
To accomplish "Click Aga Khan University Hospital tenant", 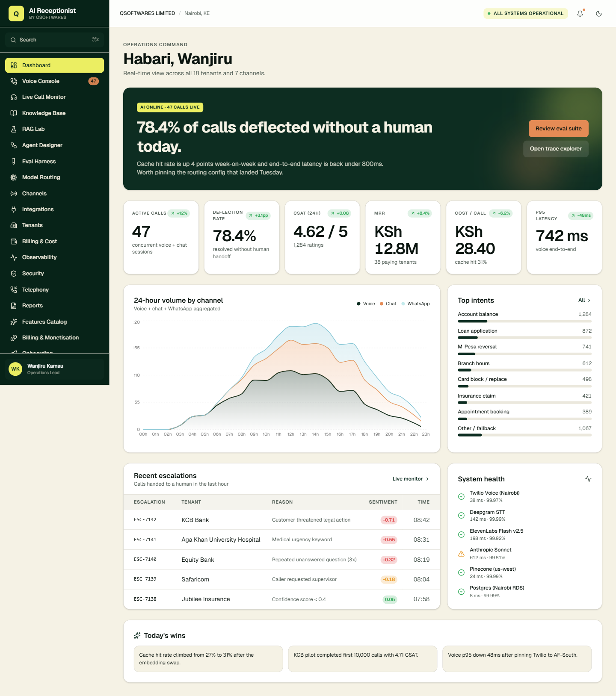I will (221, 540).
